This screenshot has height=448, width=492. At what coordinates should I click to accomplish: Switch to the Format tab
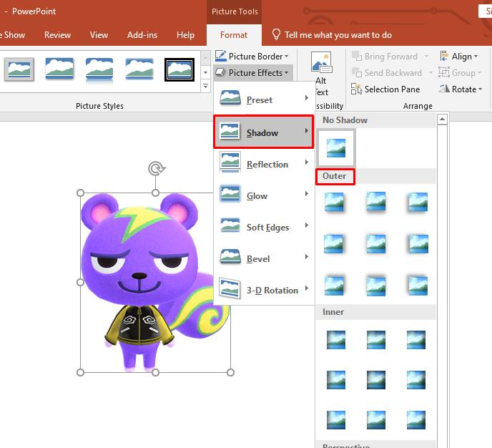(234, 34)
